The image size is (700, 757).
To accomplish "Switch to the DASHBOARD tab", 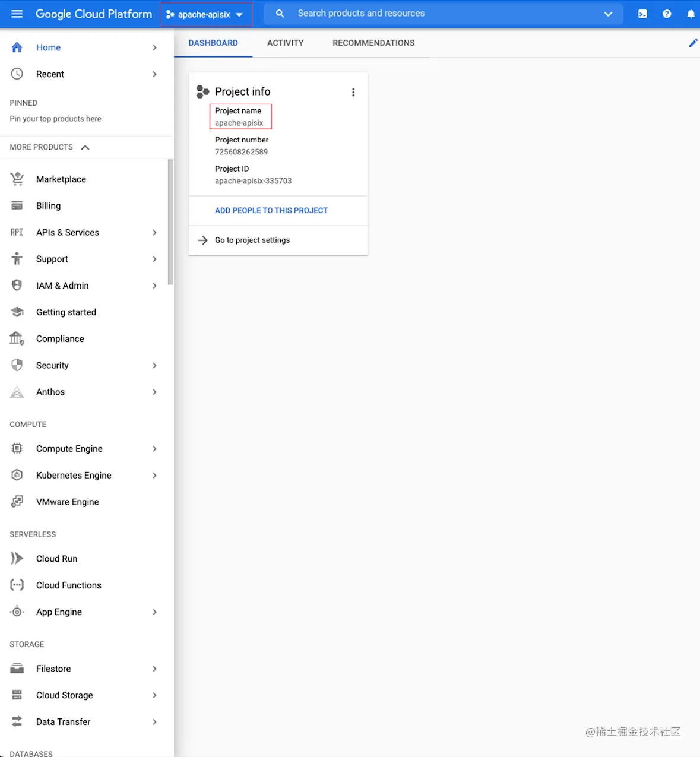I will coord(213,43).
